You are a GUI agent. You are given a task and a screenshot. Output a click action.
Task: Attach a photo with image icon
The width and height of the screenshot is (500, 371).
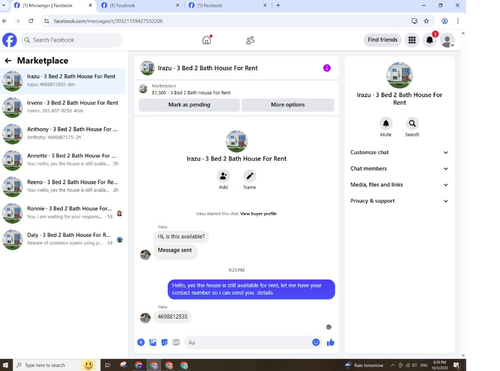click(153, 342)
